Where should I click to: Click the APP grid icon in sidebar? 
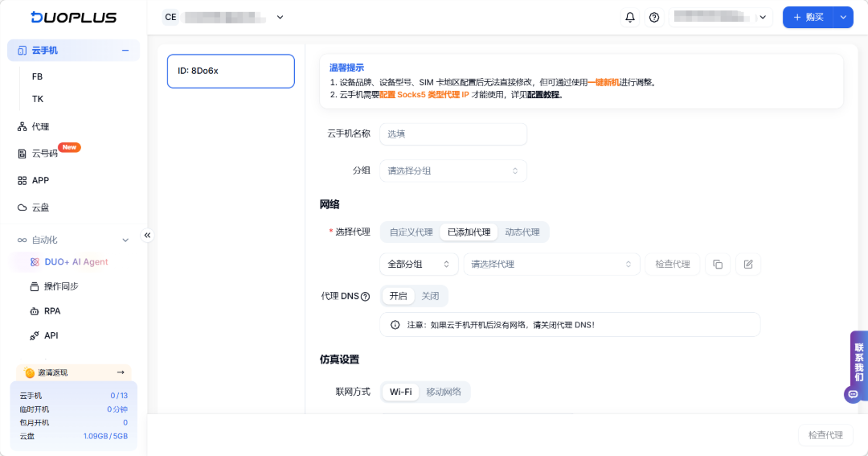pos(22,181)
